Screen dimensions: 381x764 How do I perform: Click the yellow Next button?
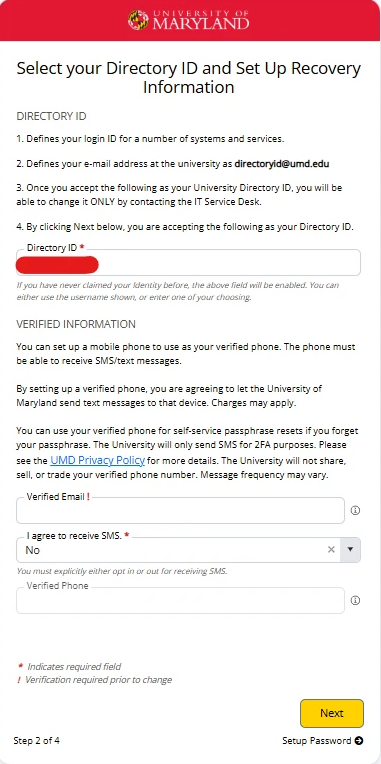332,713
